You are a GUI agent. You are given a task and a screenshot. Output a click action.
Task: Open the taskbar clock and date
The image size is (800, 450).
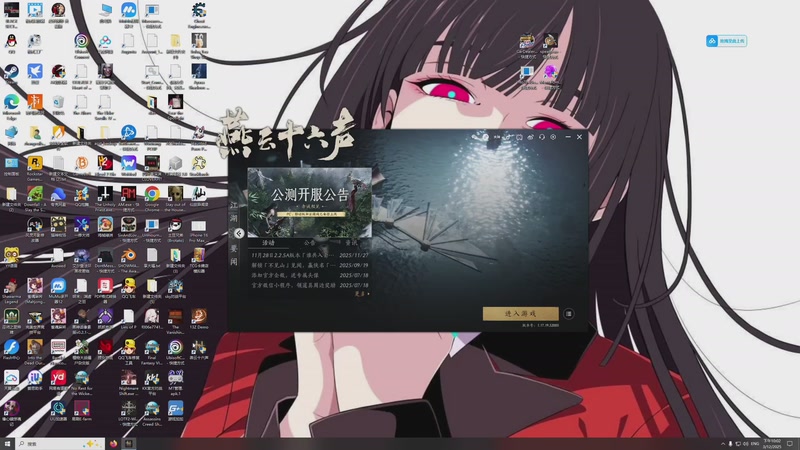(x=772, y=444)
